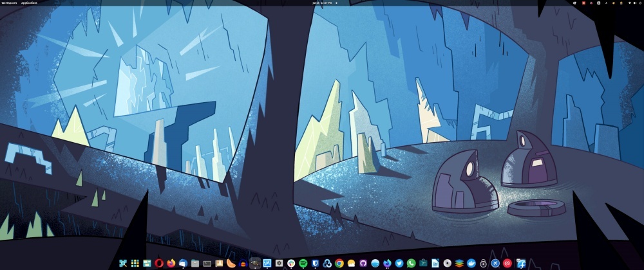The height and width of the screenshot is (270, 644).
Task: Open the workspaces tiling icon in dock
Action: tap(147, 263)
